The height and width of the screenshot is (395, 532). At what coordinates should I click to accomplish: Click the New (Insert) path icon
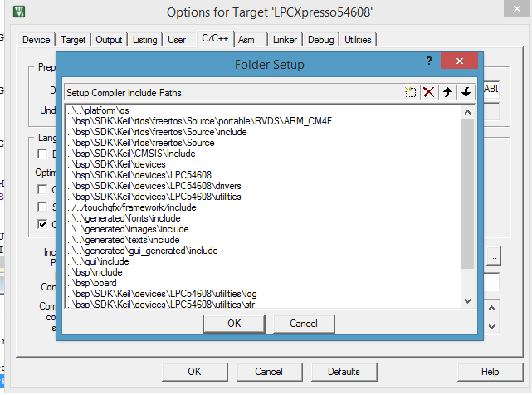(411, 92)
